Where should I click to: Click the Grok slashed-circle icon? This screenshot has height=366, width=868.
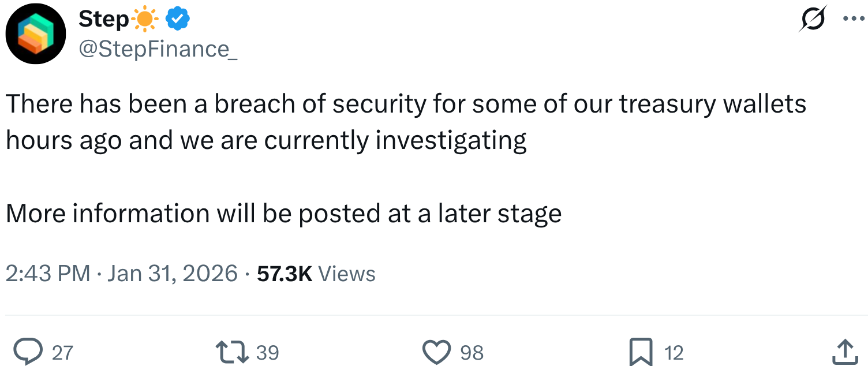tap(813, 20)
